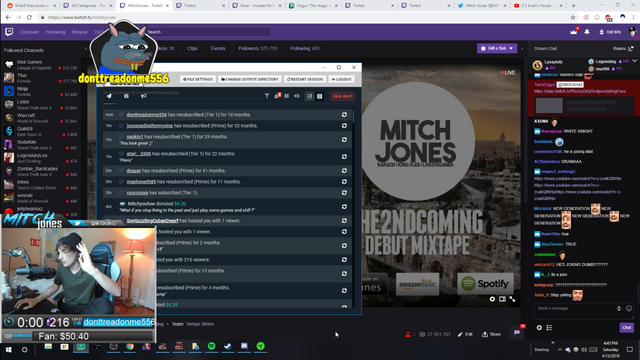The width and height of the screenshot is (640, 360).
Task: Replay the 33 months resubscribe alert
Action: (344, 126)
